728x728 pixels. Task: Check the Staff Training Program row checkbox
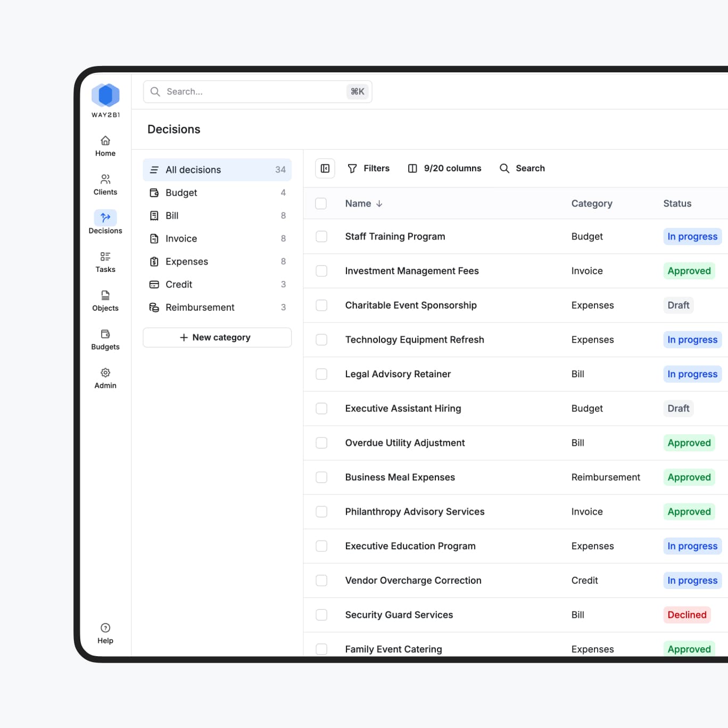[321, 236]
